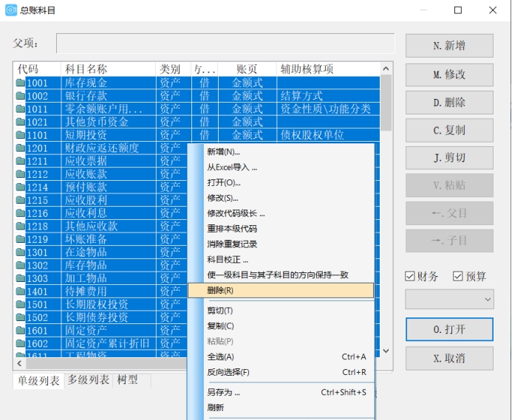Select folder icon for 1601 固定资产
Screen dimensions: 512x420
coord(21,331)
